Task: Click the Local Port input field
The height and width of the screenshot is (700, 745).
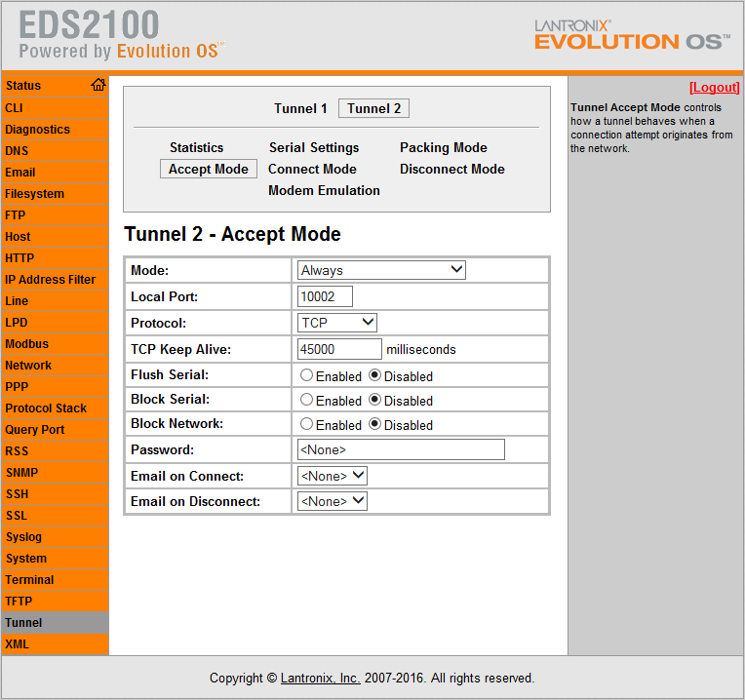Action: [325, 296]
